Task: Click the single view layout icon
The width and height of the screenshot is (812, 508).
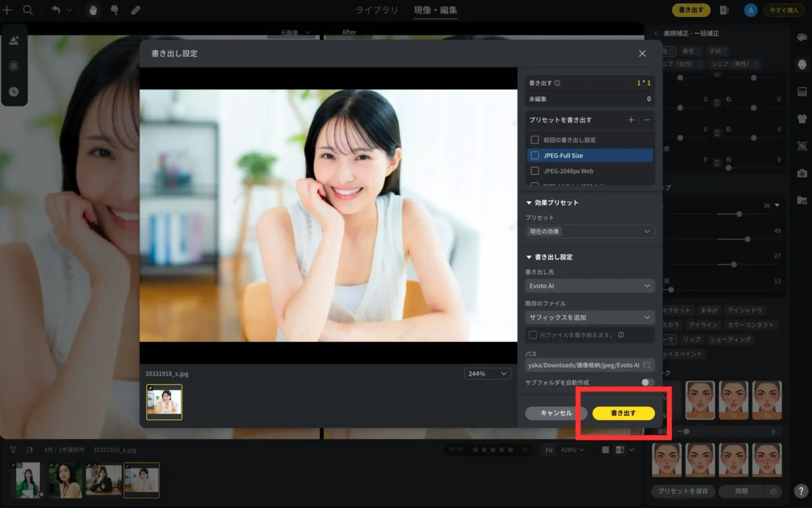Action: pyautogui.click(x=606, y=450)
